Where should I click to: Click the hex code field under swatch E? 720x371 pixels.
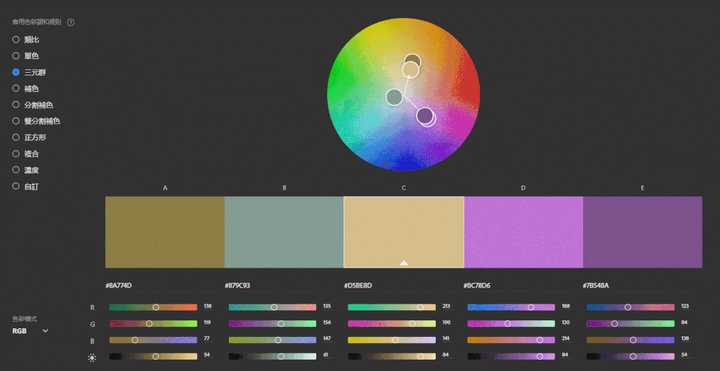pyautogui.click(x=596, y=286)
